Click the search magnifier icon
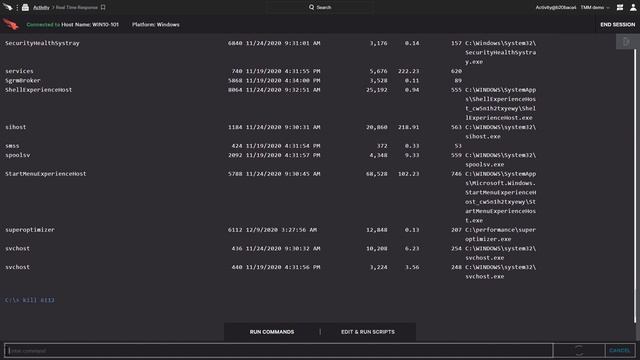Viewport: 640px width, 360px height. pos(311,7)
